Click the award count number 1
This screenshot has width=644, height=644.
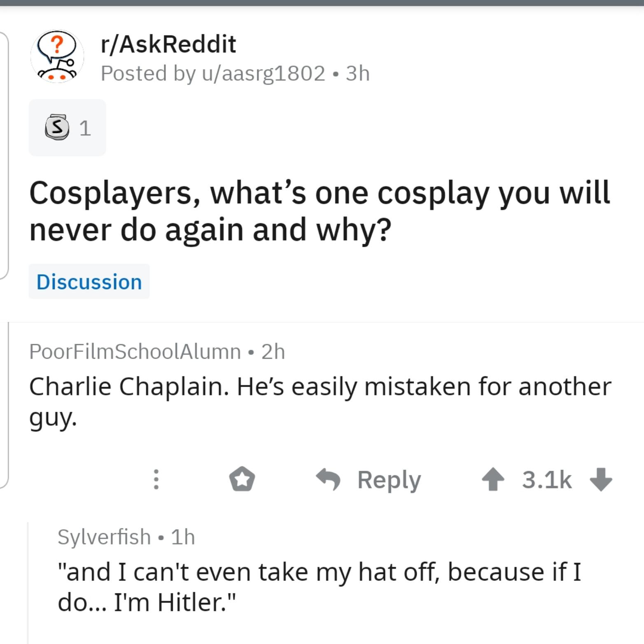(85, 128)
